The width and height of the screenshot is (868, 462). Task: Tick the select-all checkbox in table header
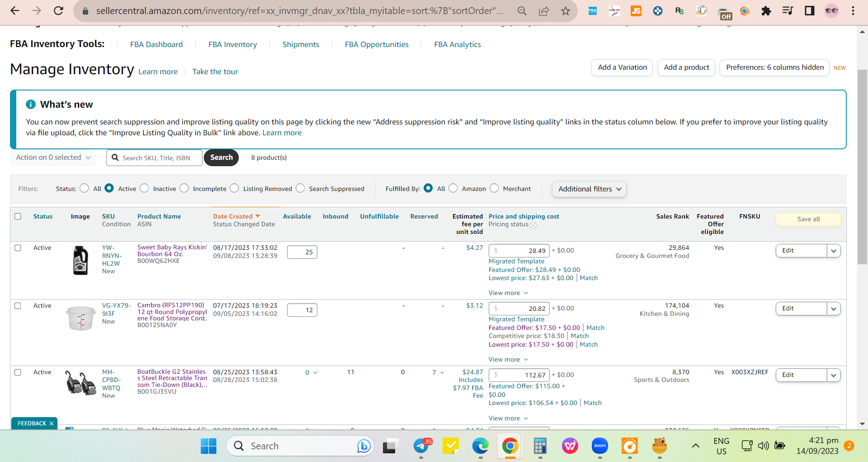(x=18, y=216)
